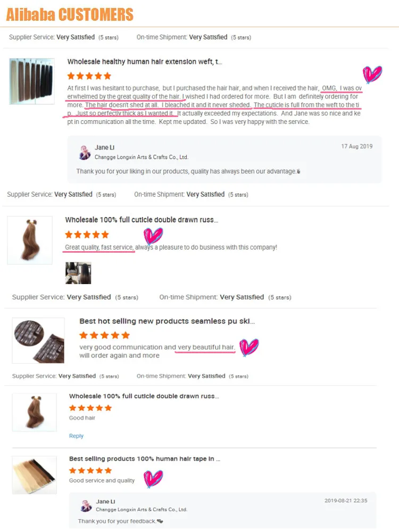
Task: Click the star rating under 'Best hot selling new products'
Action: pyautogui.click(x=104, y=335)
